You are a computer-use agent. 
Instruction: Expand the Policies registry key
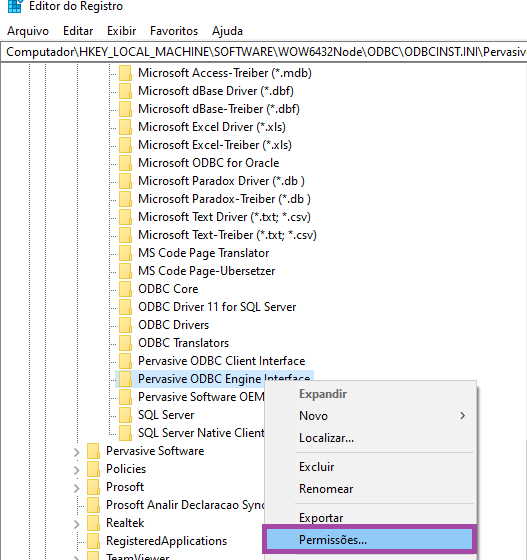(76, 470)
